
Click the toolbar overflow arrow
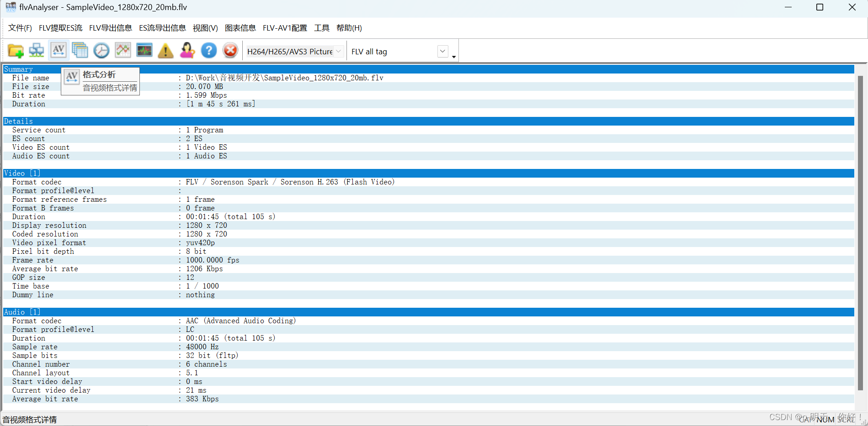click(454, 57)
